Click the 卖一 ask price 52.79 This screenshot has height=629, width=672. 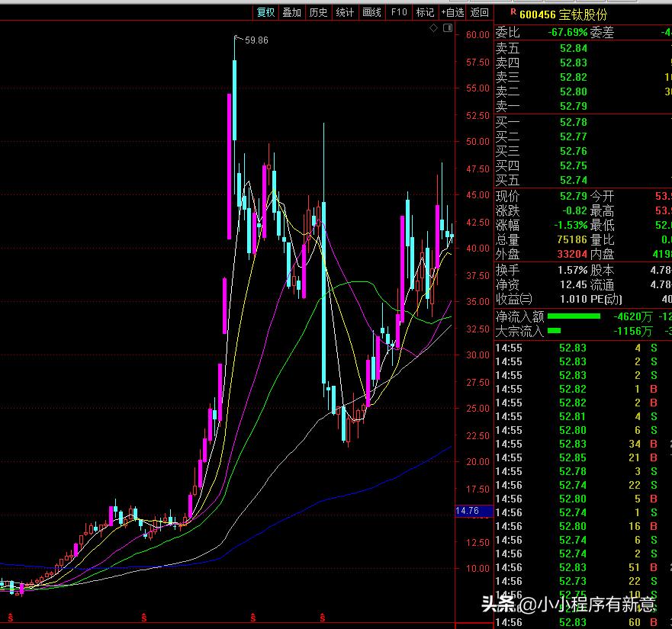(x=573, y=106)
